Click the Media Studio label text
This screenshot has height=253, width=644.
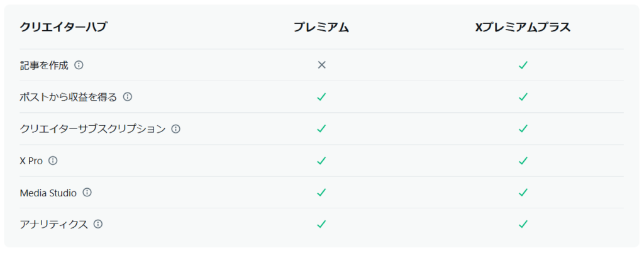pyautogui.click(x=48, y=193)
